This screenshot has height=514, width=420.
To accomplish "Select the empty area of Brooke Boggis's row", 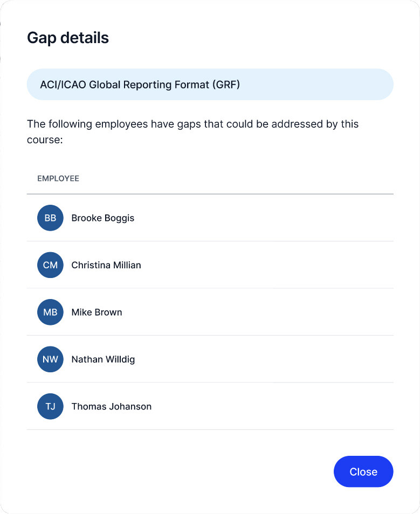I will 270,218.
